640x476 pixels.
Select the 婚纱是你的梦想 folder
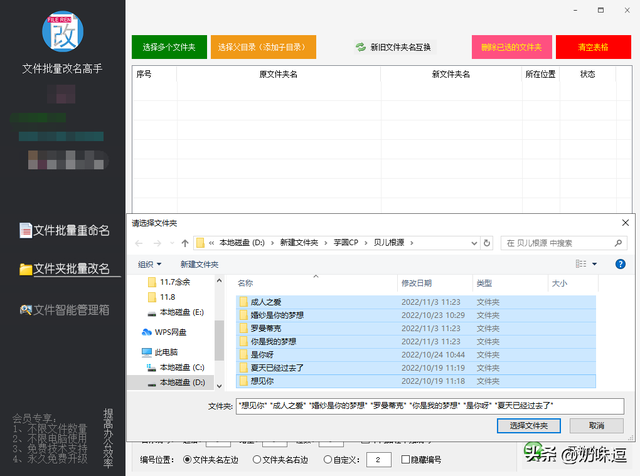[416, 315]
